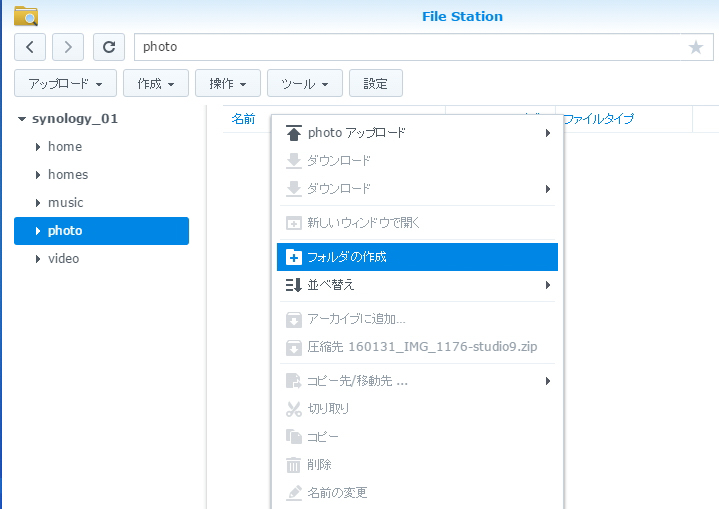Click the create folder plus icon

pos(294,257)
